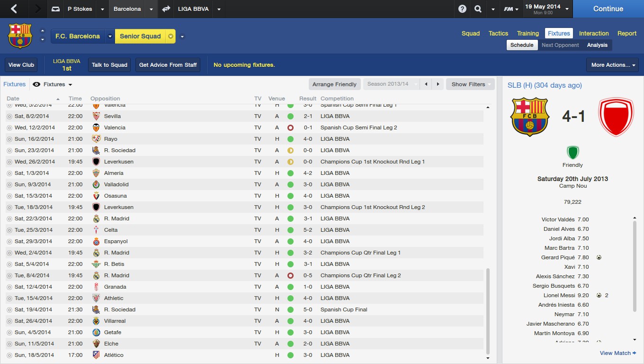Click the manager home bed icon
This screenshot has height=364, width=644.
(x=56, y=9)
